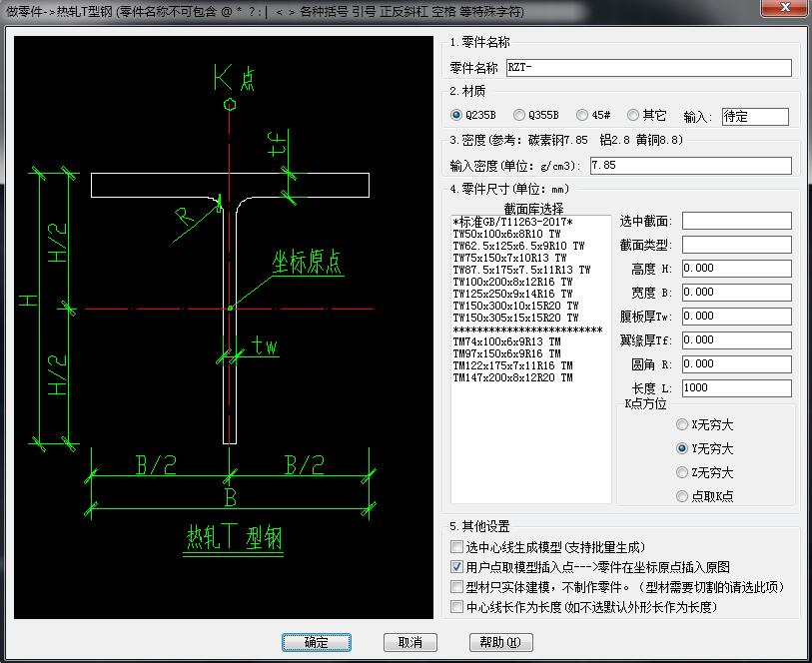The height and width of the screenshot is (663, 812).
Task: Check 中心线长作为长度 option
Action: pyautogui.click(x=457, y=607)
